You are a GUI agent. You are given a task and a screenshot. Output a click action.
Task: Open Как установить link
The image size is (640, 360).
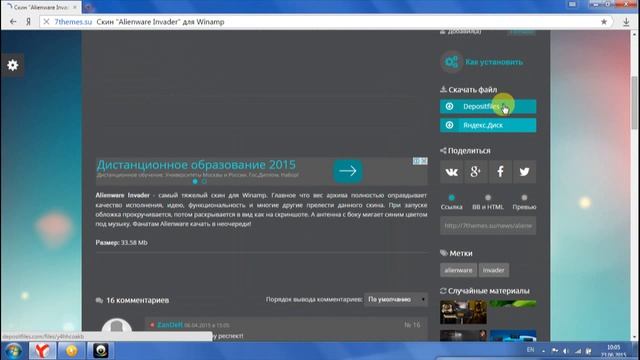(494, 62)
